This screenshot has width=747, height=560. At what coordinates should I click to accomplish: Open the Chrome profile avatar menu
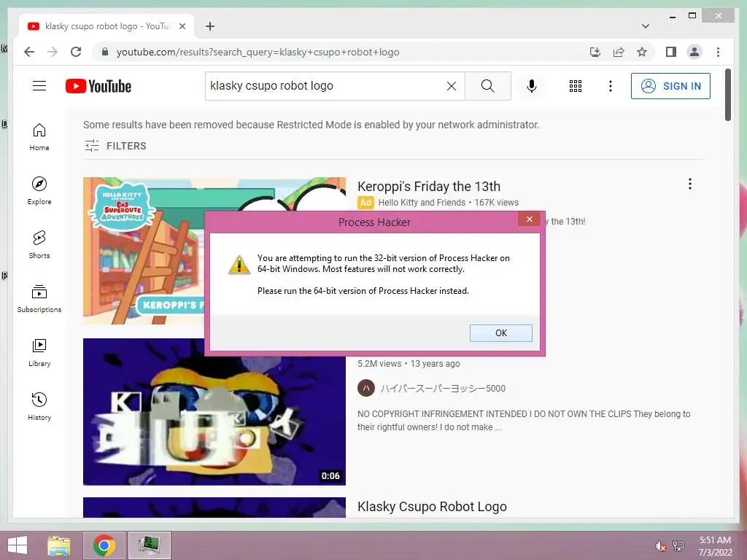[694, 52]
